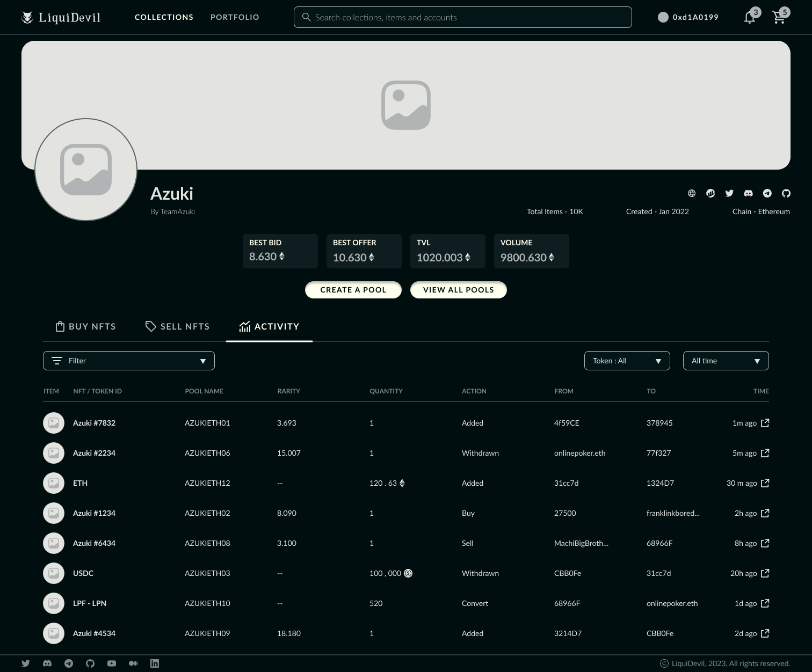Open the By TeamAzuki creator link

pos(172,211)
